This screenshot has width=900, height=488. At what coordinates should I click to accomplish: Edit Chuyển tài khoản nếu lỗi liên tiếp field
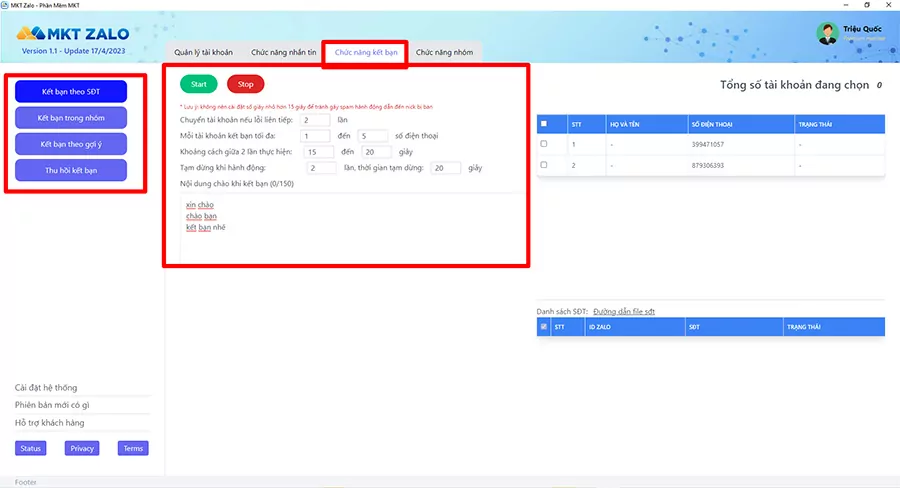click(315, 120)
